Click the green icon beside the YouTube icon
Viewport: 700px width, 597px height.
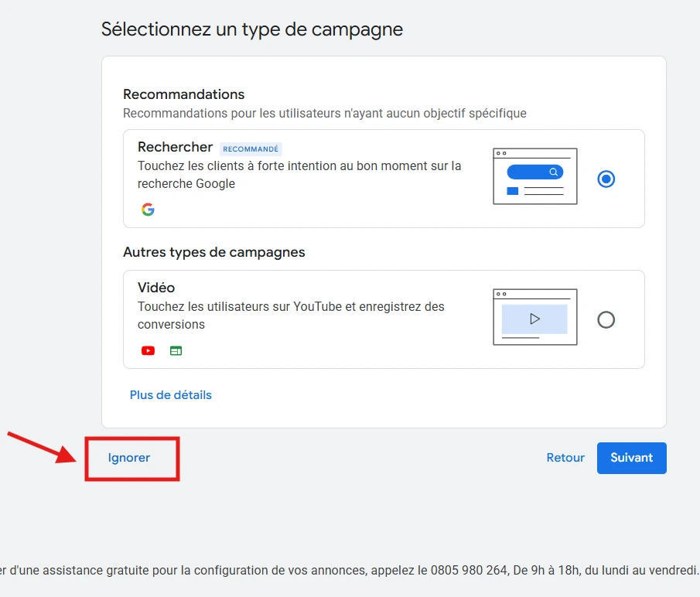pyautogui.click(x=176, y=350)
